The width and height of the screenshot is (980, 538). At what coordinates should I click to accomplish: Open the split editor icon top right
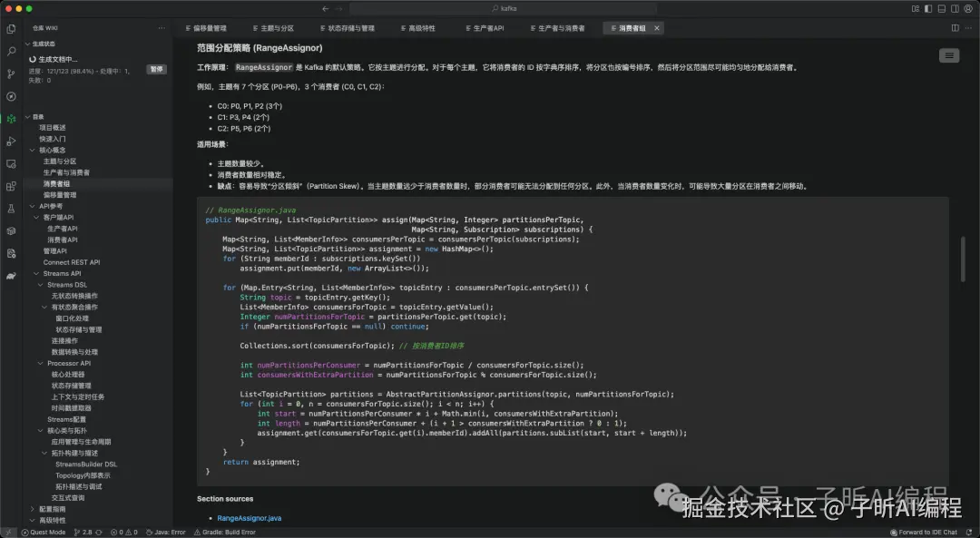955,27
